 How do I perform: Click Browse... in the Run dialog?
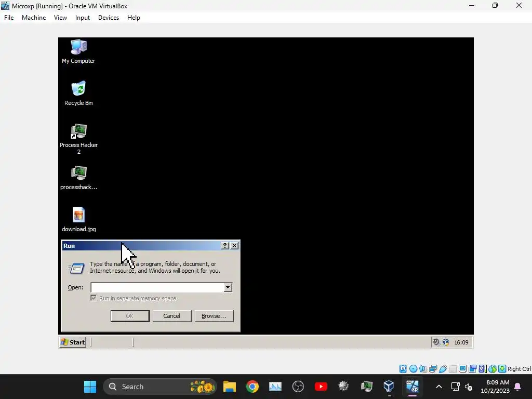pos(214,316)
